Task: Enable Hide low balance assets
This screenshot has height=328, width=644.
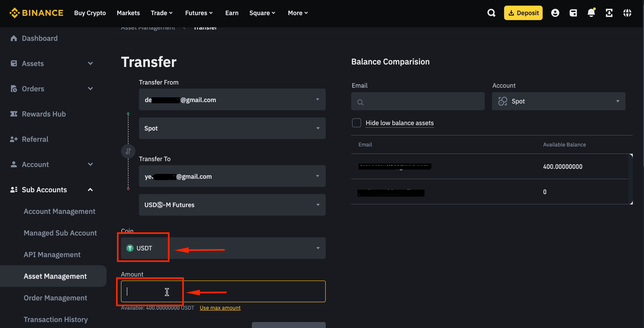Action: 356,123
